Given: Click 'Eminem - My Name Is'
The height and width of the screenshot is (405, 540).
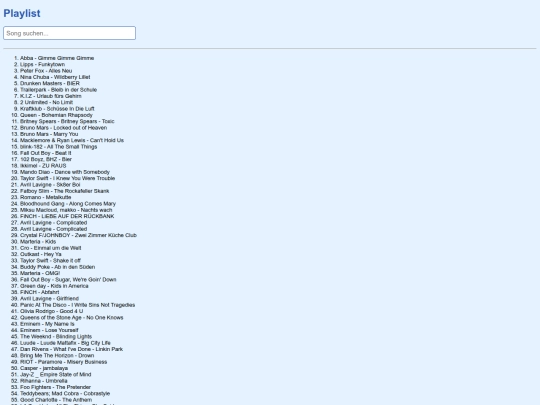Looking at the screenshot, I should tap(47, 324).
